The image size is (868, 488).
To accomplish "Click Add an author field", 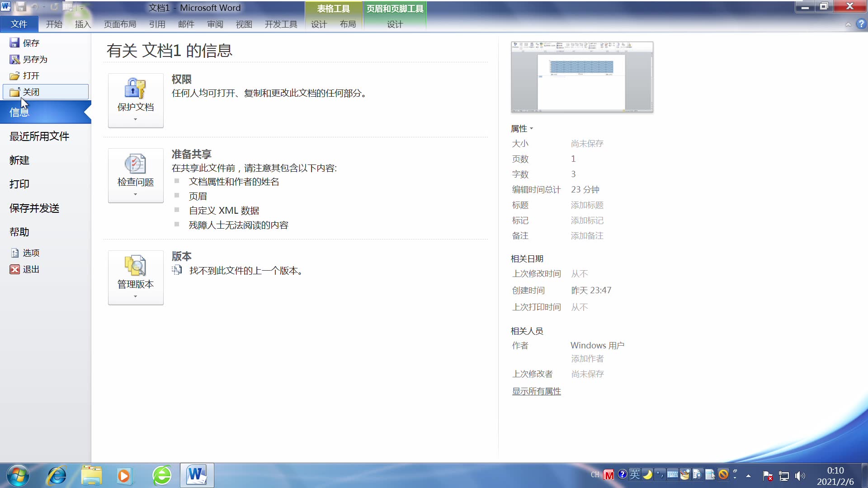I will coord(587,359).
